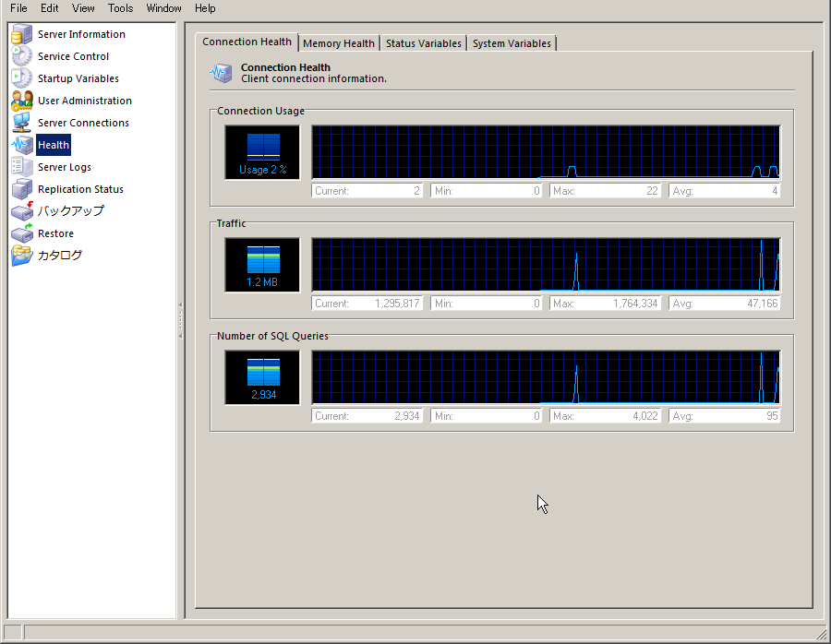Screen dimensions: 831x644
Task: Click SQL Queries Min value field
Action: click(487, 416)
